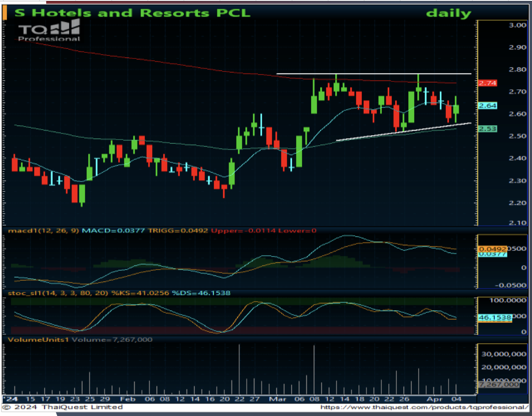Select the green 2.53 price tag
The height and width of the screenshot is (416, 532).
tap(487, 129)
